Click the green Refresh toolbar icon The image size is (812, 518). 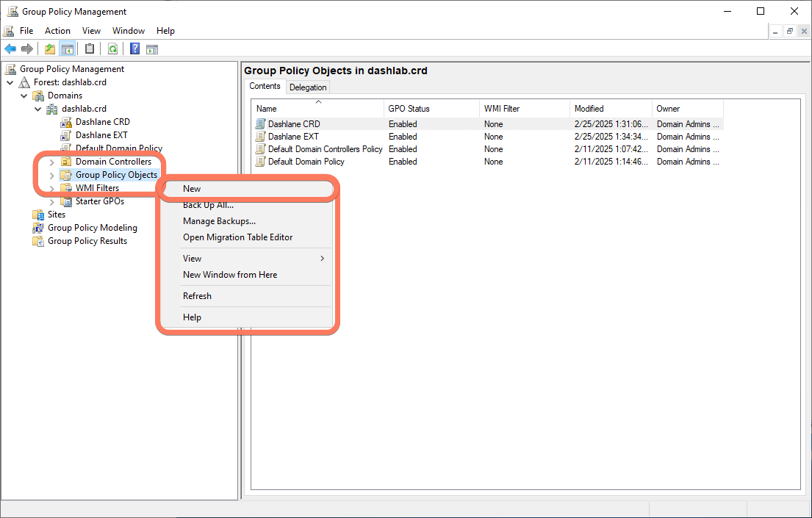(112, 49)
